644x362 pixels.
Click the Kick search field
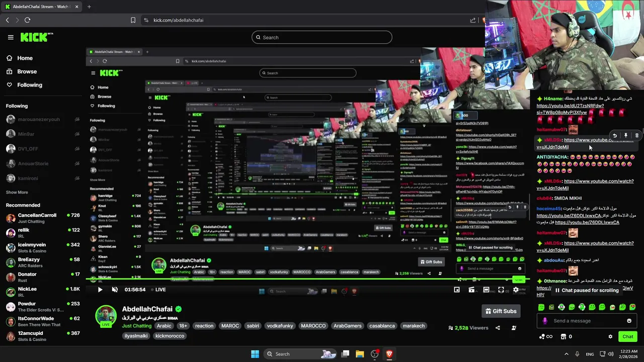pos(322,37)
